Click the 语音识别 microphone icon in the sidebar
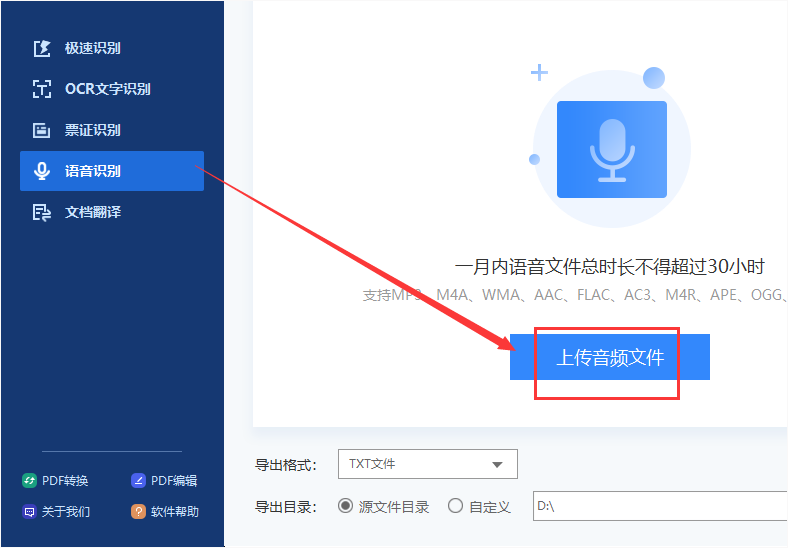The image size is (788, 548). click(42, 171)
